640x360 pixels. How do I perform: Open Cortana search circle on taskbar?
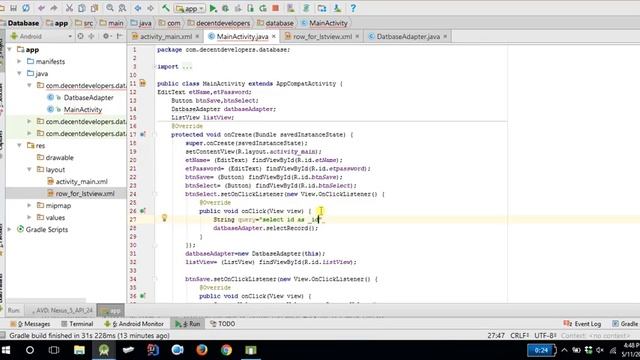(x=30, y=350)
